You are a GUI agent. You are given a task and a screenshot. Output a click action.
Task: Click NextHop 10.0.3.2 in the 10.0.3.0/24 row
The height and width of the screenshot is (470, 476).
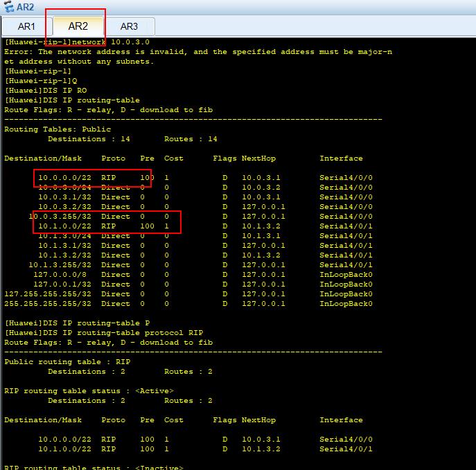[261, 188]
